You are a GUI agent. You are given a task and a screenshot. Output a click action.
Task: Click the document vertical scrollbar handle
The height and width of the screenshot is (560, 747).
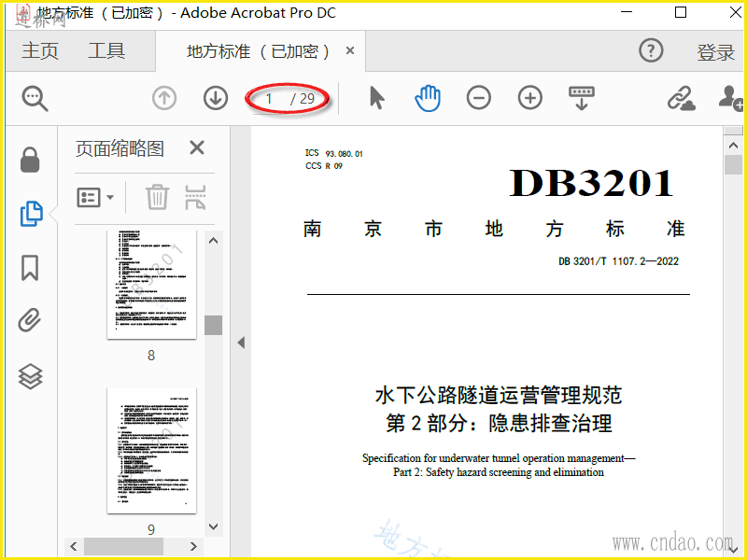(733, 165)
